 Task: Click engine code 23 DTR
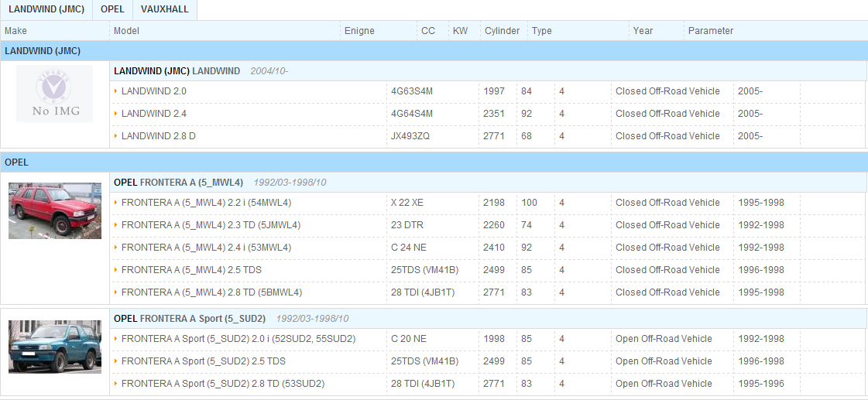point(407,225)
